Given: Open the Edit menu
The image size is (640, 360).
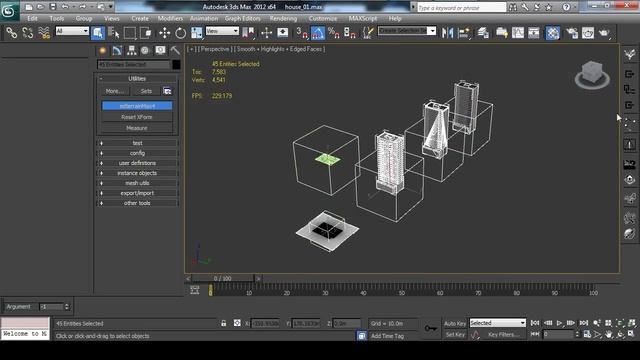Looking at the screenshot, I should [32, 18].
